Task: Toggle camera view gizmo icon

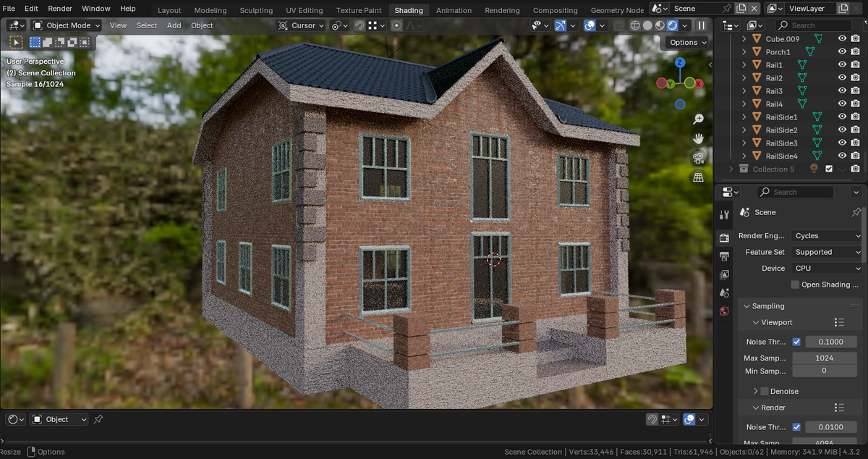Action: point(698,158)
